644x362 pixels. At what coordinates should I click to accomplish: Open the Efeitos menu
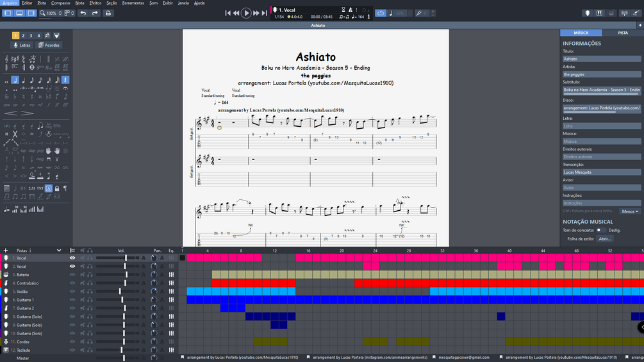tap(95, 3)
